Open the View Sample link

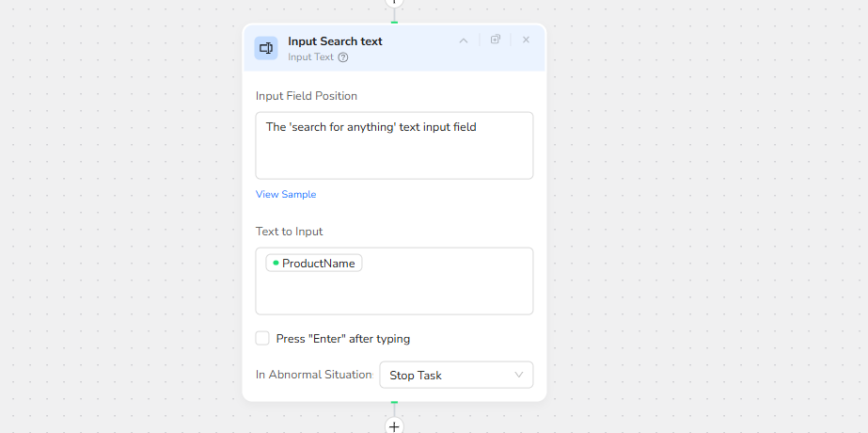pyautogui.click(x=286, y=195)
